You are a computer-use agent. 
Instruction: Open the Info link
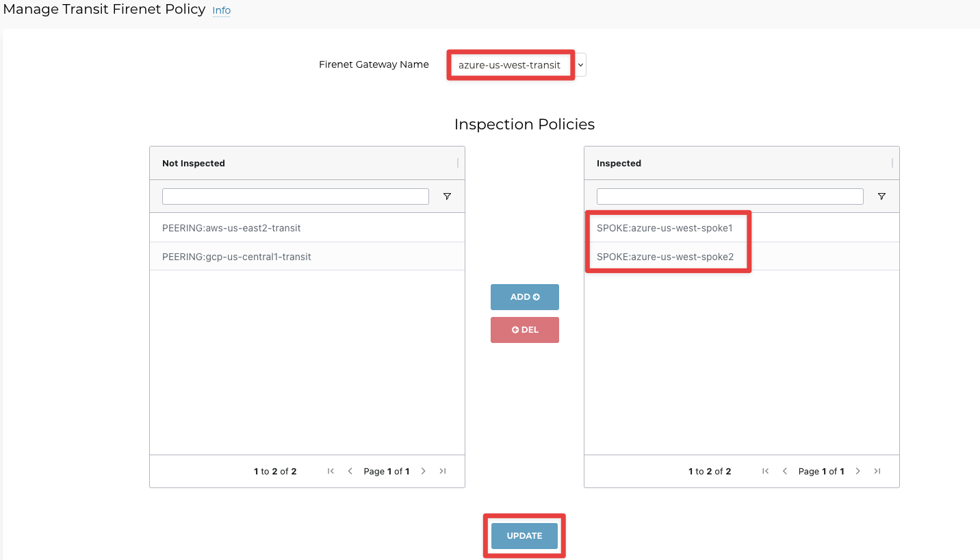point(221,10)
